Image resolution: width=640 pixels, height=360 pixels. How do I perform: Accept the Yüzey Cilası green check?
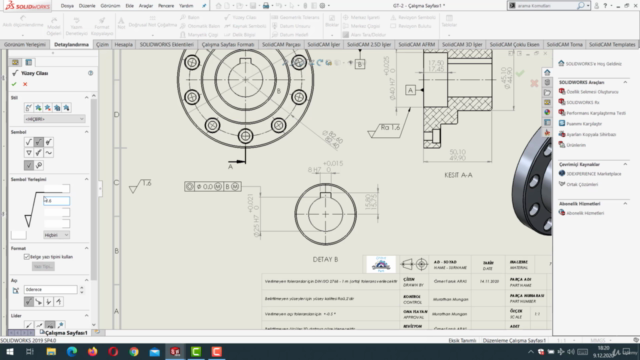click(x=14, y=84)
